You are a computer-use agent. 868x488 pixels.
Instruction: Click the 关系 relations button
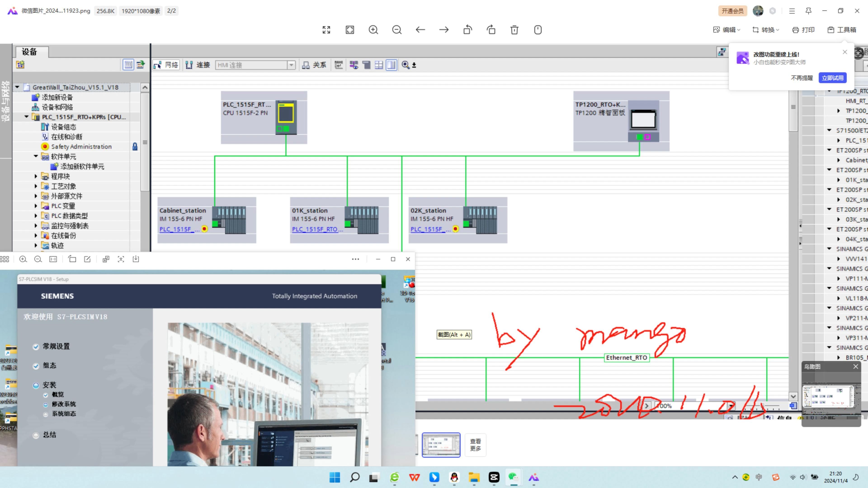(314, 65)
